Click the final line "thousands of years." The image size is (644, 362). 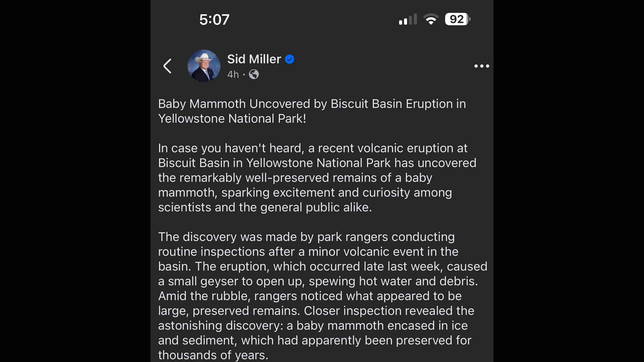[213, 355]
